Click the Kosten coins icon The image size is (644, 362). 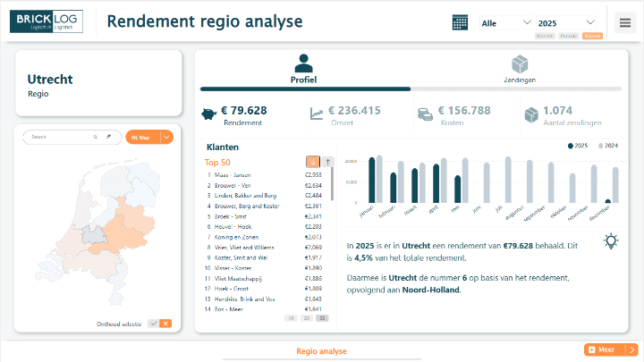pyautogui.click(x=426, y=114)
